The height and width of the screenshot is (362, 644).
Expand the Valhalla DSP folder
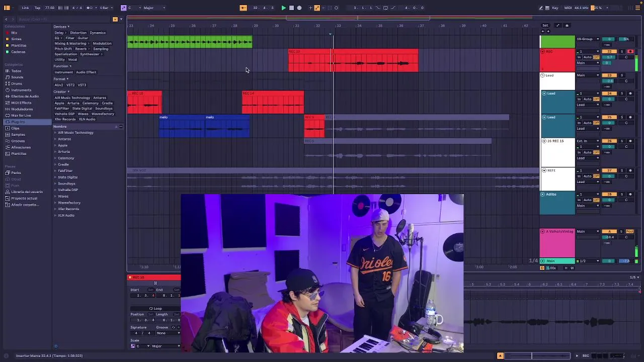coord(55,190)
